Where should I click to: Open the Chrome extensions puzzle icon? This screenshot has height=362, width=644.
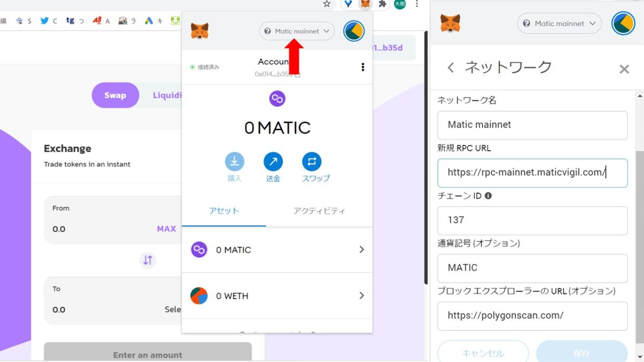(383, 4)
